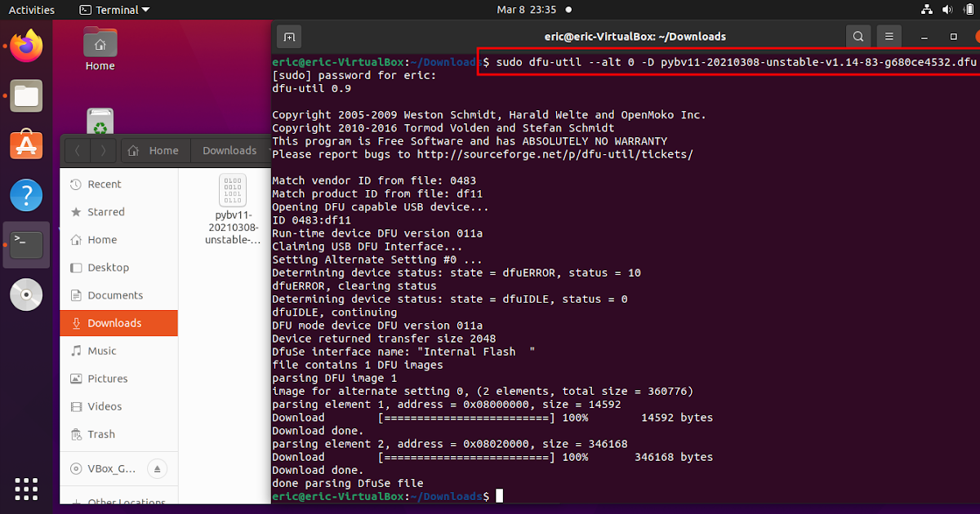This screenshot has height=514, width=980.
Task: Select the Downloads breadcrumb
Action: 229,150
